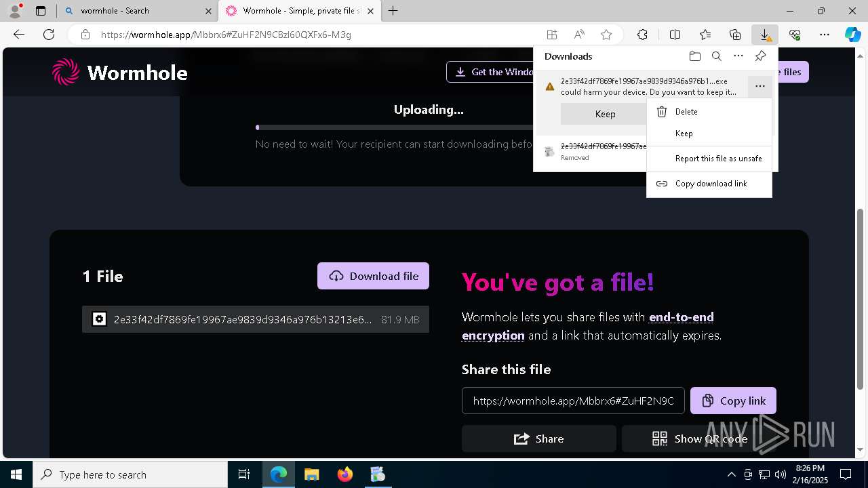The image size is (868, 488).
Task: Click the Wormhole logo
Action: point(120,72)
